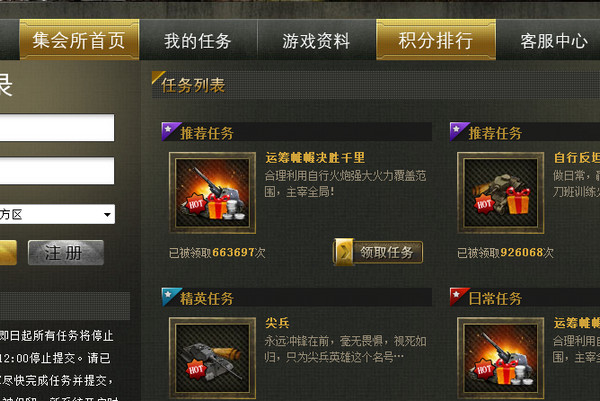This screenshot has width=600, height=401.
Task: Click the purple star icon beside second 推荐任务
Action: [458, 131]
